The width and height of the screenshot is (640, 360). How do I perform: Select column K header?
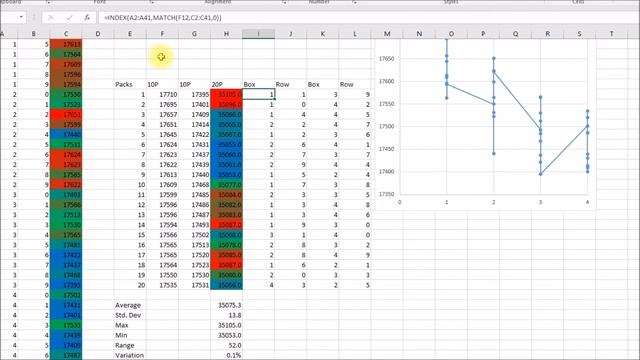pos(322,34)
